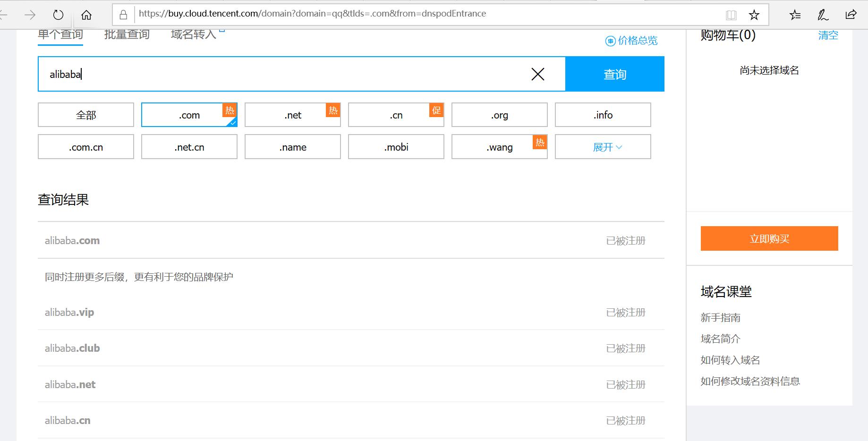The image size is (868, 441).
Task: Click the 域名课堂 heading
Action: (x=726, y=292)
